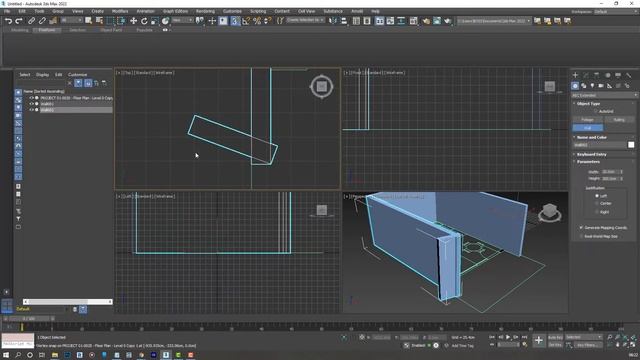
Task: Click the Undo arrow in main toolbar
Action: pyautogui.click(x=8, y=21)
